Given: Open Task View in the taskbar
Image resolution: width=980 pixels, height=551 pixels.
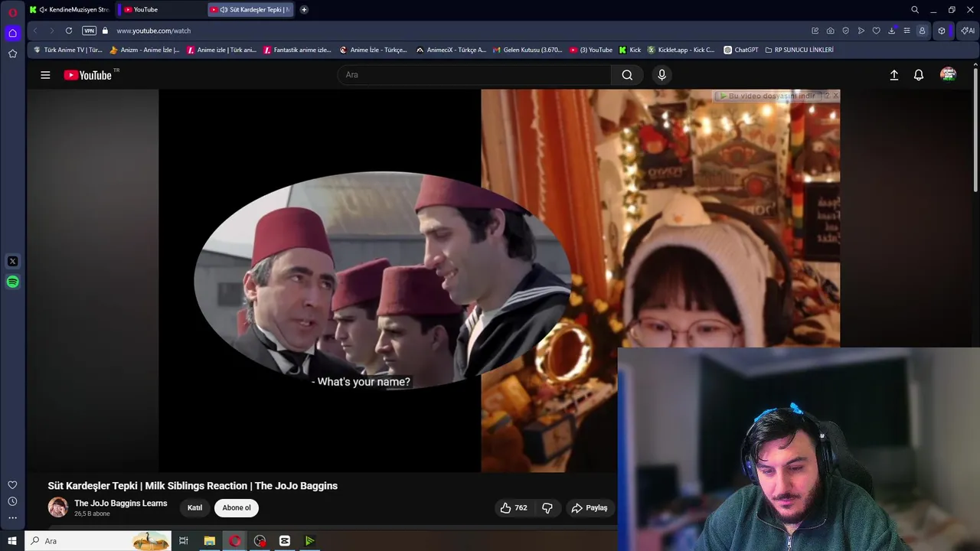Looking at the screenshot, I should pos(184,541).
